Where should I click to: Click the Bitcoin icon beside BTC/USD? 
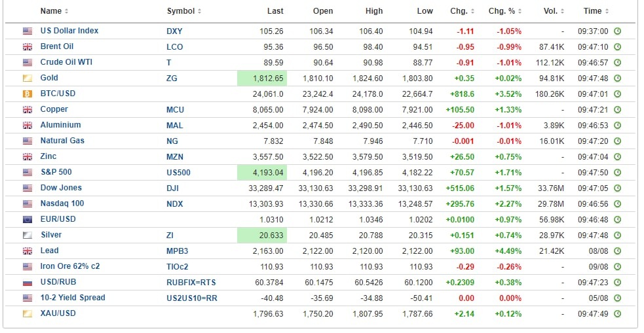point(28,94)
